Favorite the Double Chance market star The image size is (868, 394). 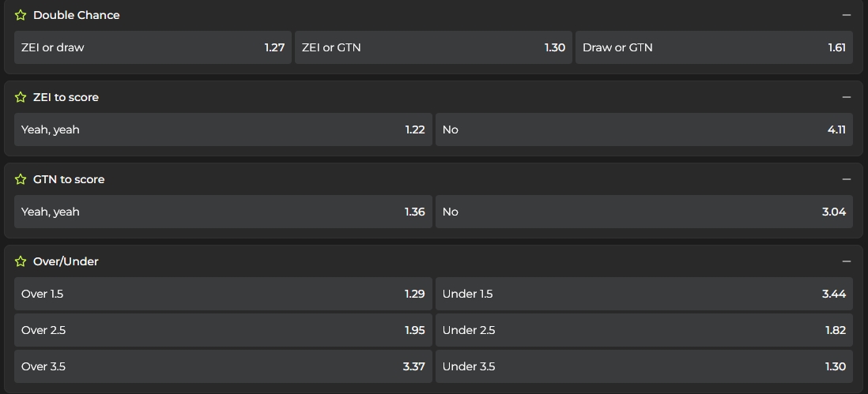point(21,15)
